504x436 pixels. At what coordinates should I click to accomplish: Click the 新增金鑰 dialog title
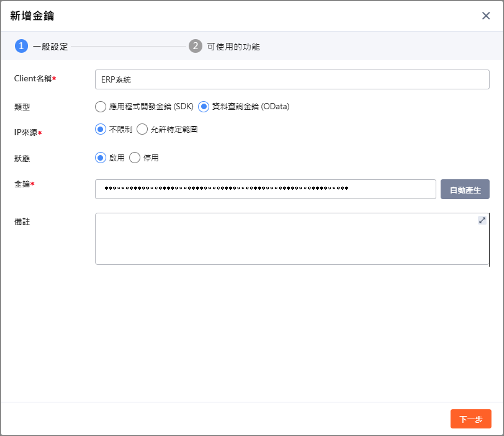coord(32,16)
